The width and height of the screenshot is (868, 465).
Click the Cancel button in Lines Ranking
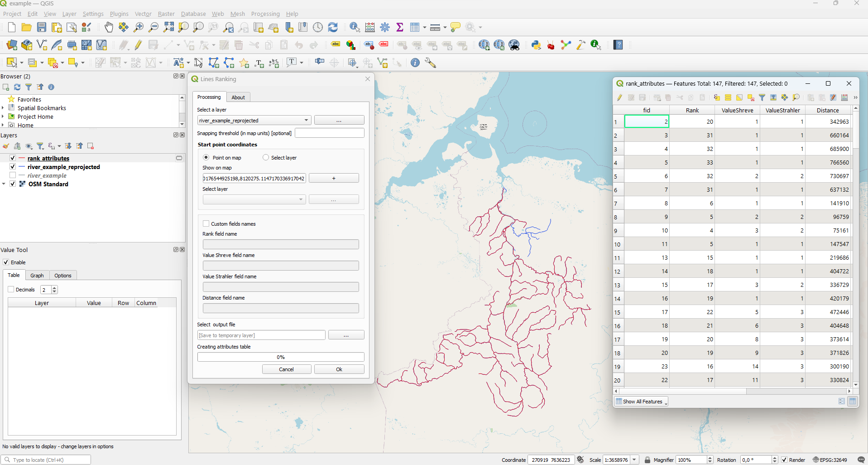286,369
